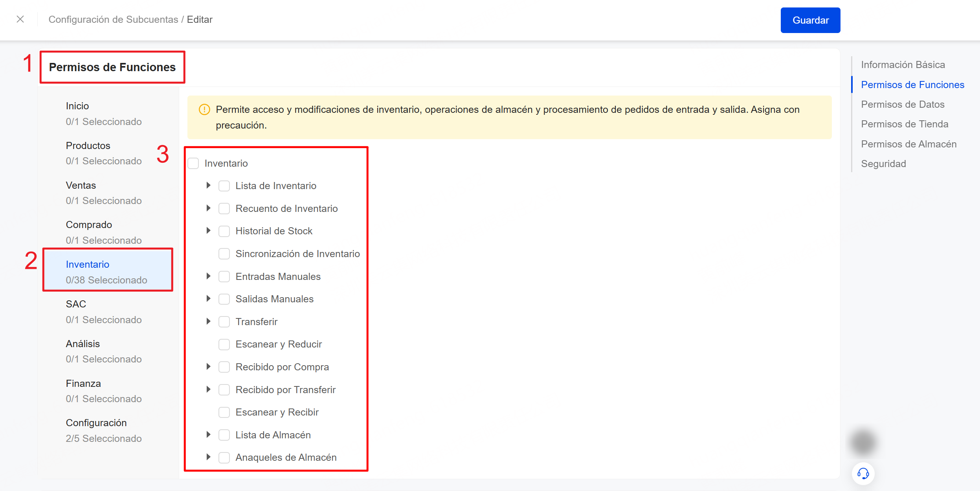This screenshot has width=980, height=491.
Task: Tick the Escanear y Reducir checkbox
Action: (224, 344)
